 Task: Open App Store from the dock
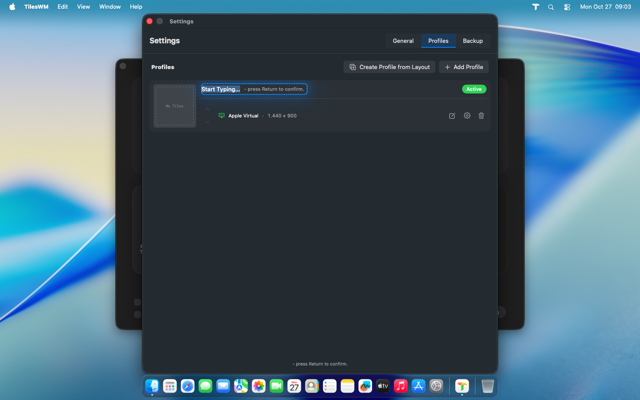click(418, 386)
